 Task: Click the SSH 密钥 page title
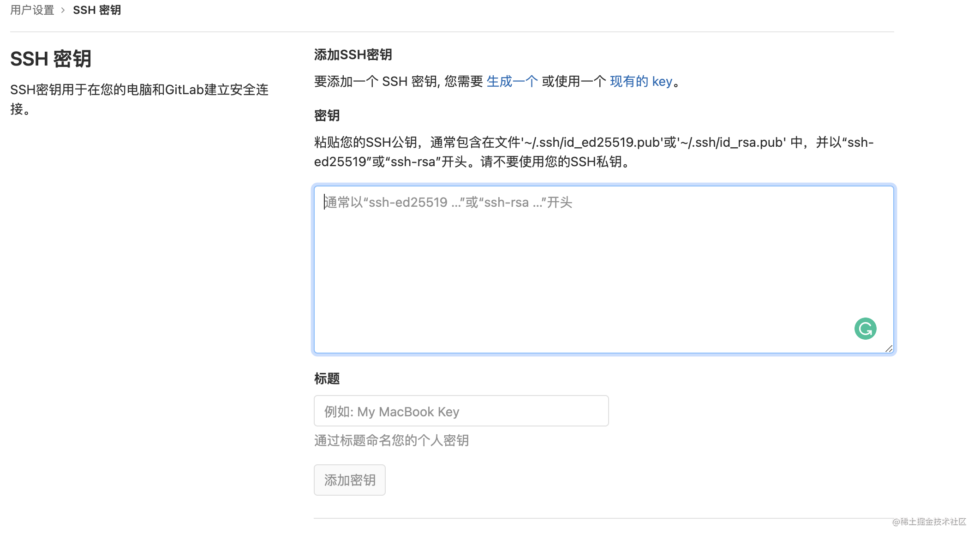[x=51, y=59]
